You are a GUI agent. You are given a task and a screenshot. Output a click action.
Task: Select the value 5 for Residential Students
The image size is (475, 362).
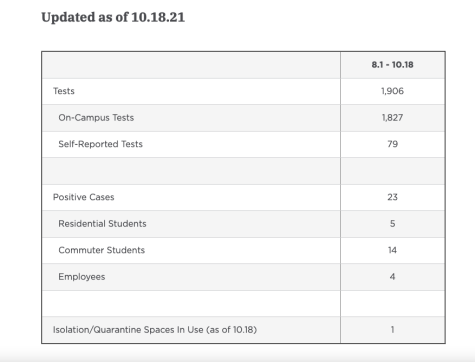[392, 224]
